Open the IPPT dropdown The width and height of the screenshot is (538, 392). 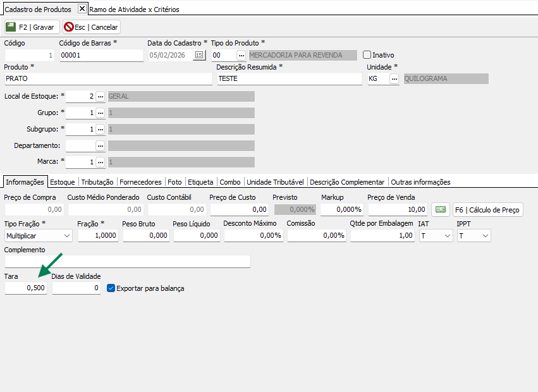click(486, 235)
